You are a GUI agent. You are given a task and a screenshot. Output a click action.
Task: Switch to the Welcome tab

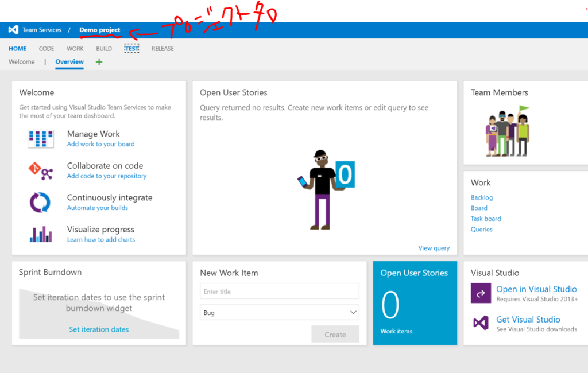tap(22, 61)
